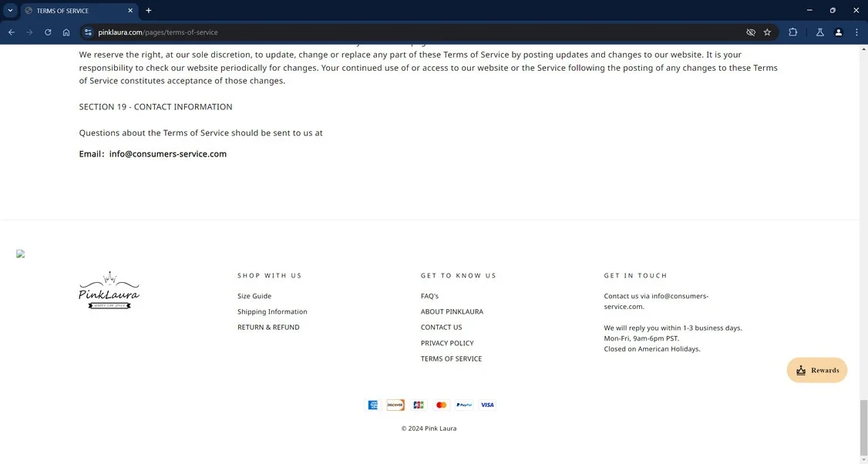Image resolution: width=868 pixels, height=464 pixels.
Task: Click the footer contact email info@consumers-service.com
Action: 656,301
